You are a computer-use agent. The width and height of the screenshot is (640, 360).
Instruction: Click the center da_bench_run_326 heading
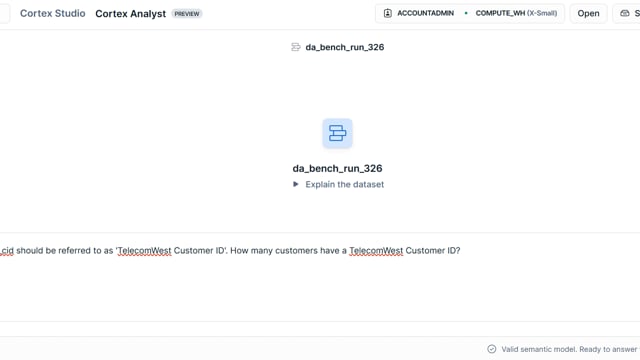(x=337, y=168)
